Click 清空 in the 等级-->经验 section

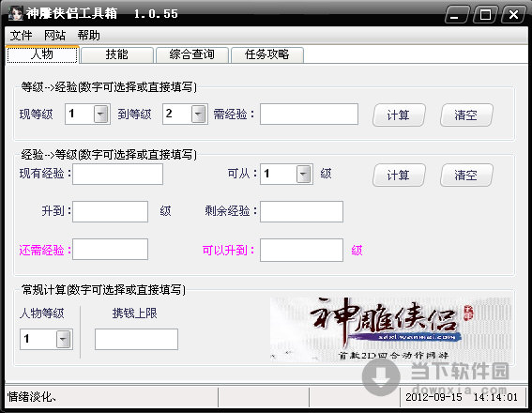[x=466, y=115]
